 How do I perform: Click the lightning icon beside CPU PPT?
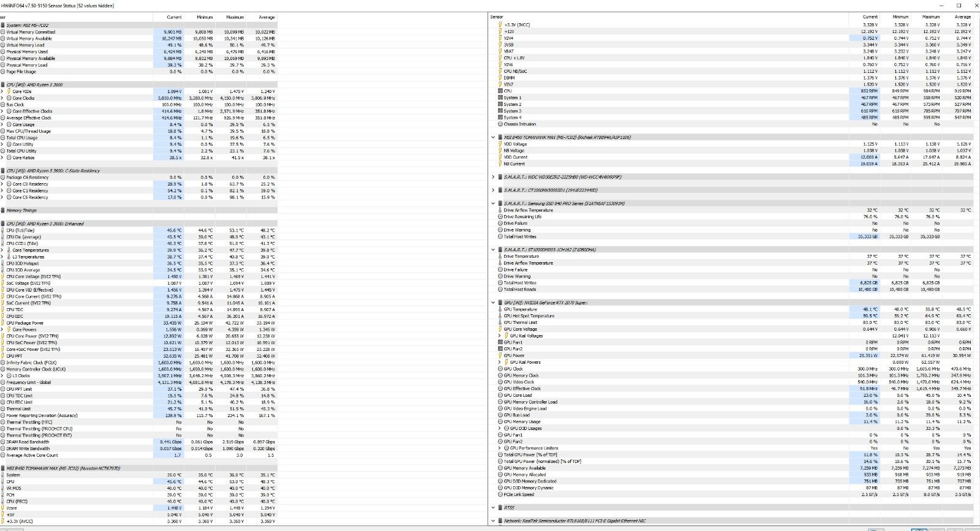point(3,356)
